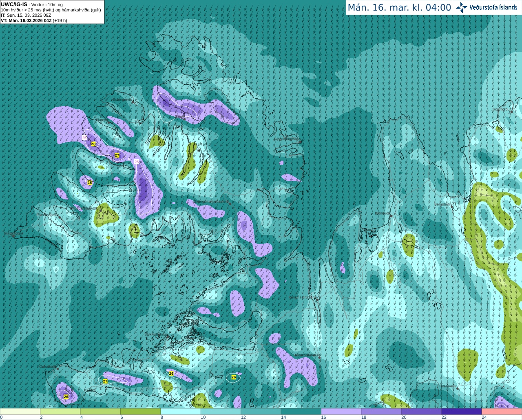Click the '10m hviður > 25 m/s' description line
Viewport: 522px width, 420px height.
[51, 10]
